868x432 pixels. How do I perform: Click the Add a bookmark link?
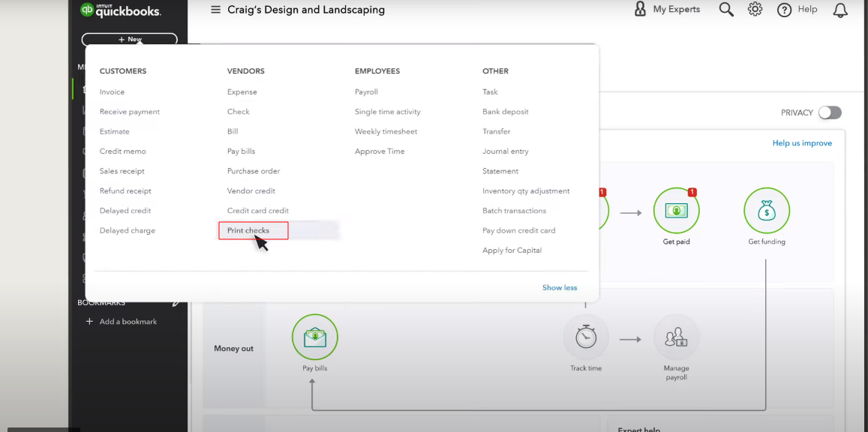[128, 321]
